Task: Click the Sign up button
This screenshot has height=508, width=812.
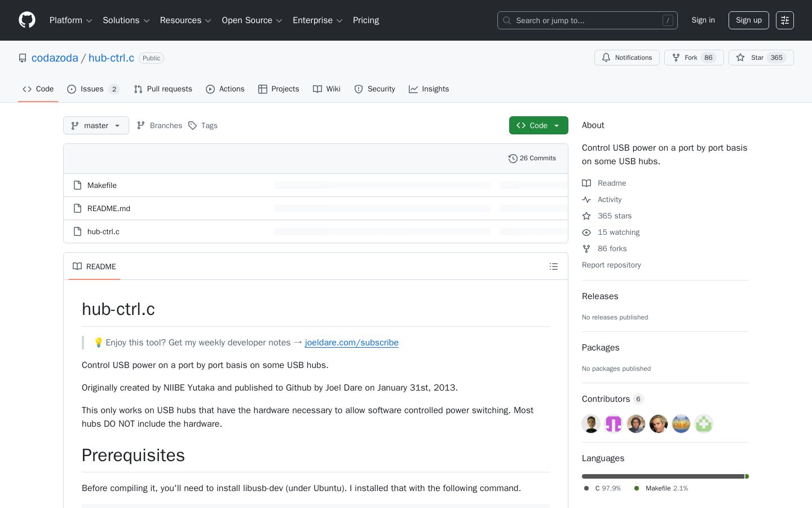Action: pyautogui.click(x=749, y=20)
